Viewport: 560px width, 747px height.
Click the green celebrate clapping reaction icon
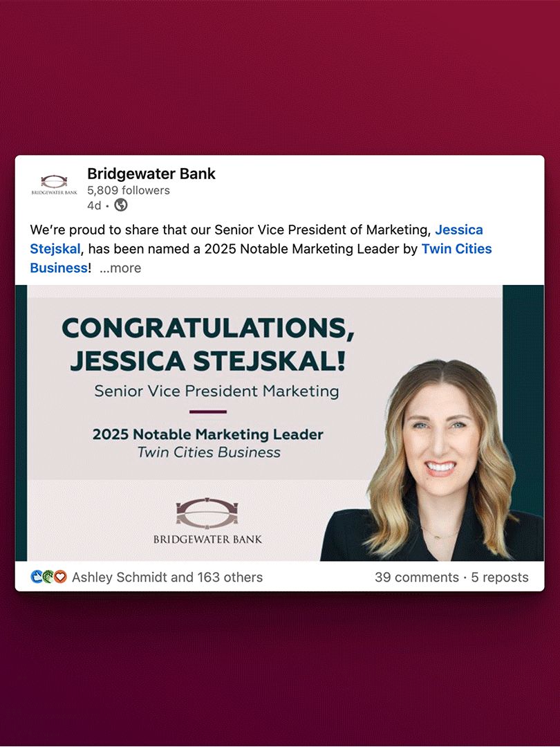click(x=48, y=577)
